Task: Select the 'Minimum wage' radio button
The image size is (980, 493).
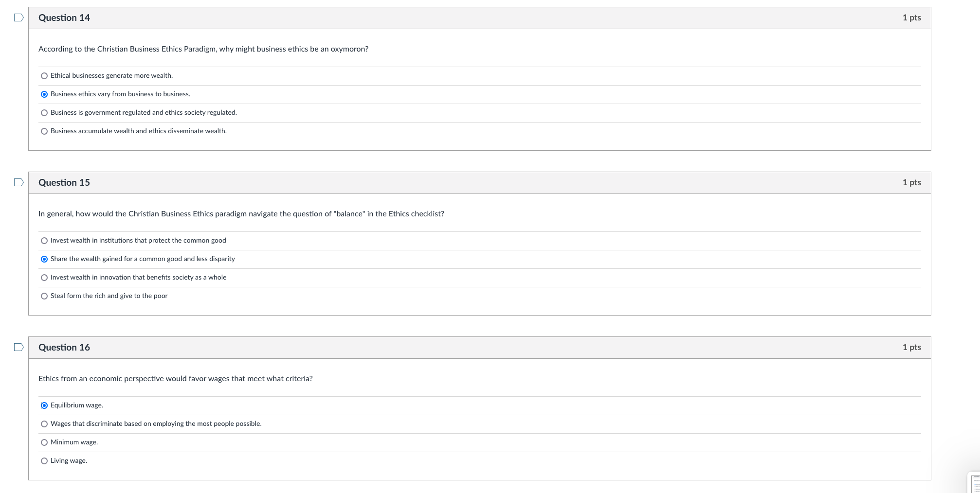Action: pyautogui.click(x=44, y=442)
